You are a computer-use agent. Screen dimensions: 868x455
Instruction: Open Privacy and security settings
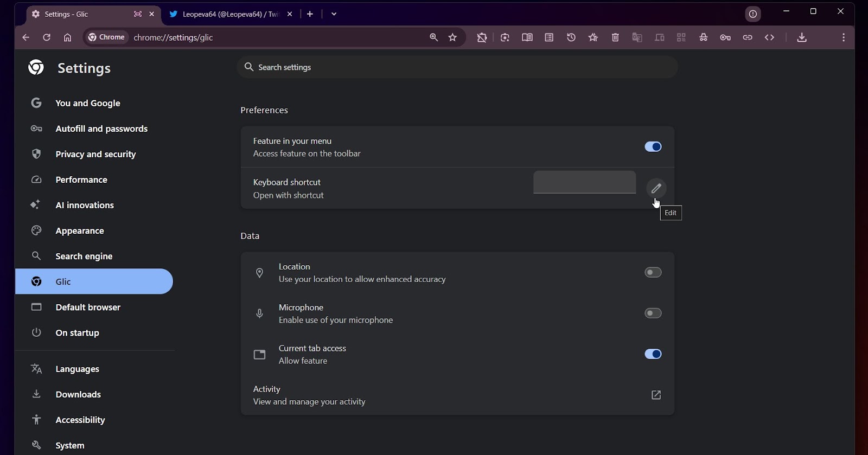click(x=95, y=154)
